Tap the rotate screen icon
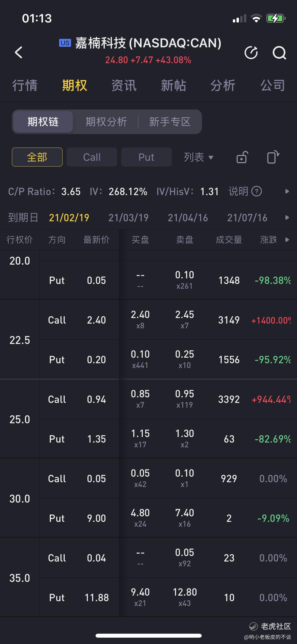This screenshot has height=644, width=297. pyautogui.click(x=273, y=157)
